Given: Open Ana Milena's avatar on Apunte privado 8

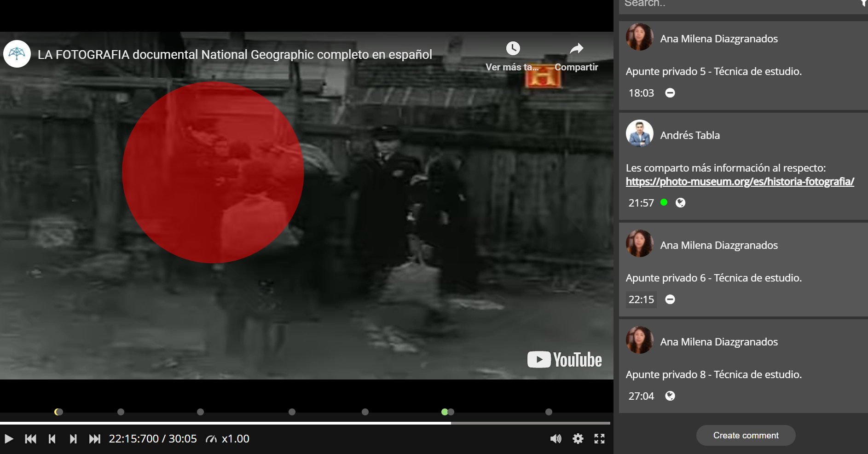Looking at the screenshot, I should 639,340.
